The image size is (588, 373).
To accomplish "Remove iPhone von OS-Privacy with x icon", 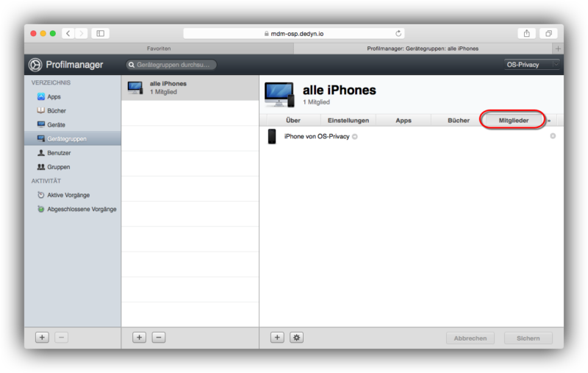I will click(553, 136).
